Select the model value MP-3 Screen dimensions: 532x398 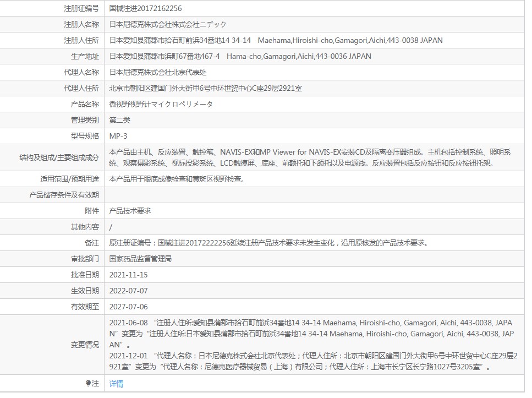118,136
